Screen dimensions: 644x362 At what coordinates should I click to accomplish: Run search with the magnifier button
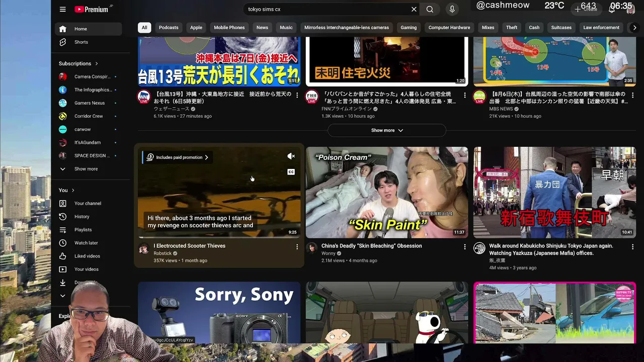(x=430, y=9)
